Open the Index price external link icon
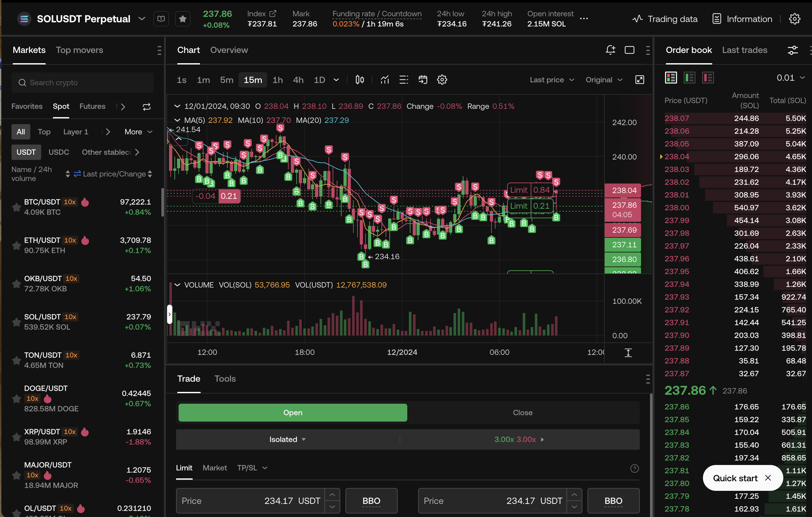812x517 pixels. tap(273, 13)
